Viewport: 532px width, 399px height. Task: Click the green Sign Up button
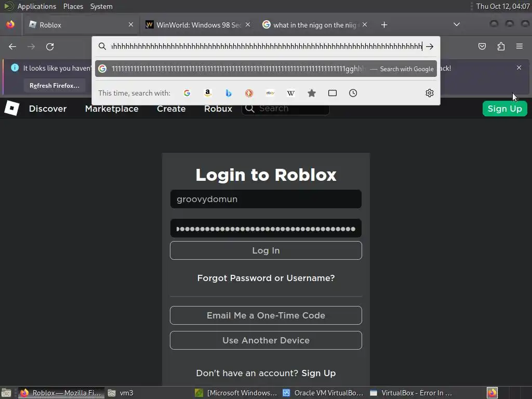coord(504,109)
